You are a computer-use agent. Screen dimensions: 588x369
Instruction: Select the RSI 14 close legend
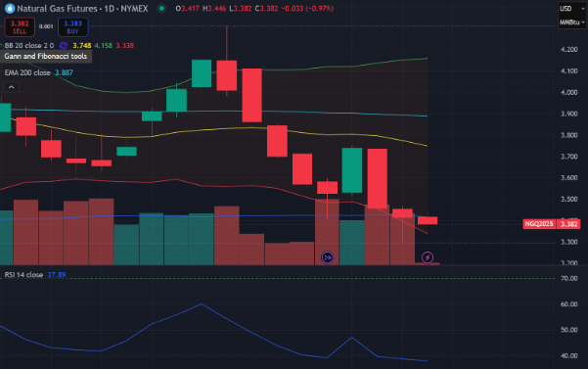[x=23, y=275]
